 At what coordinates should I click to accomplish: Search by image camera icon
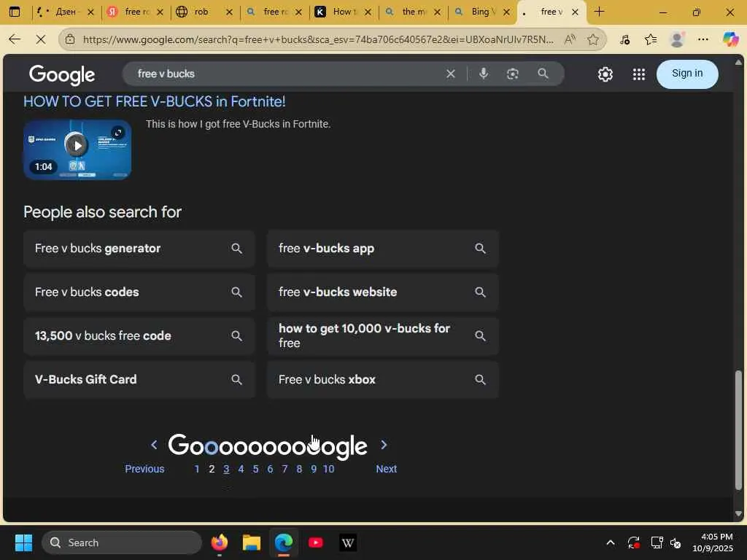coord(513,74)
